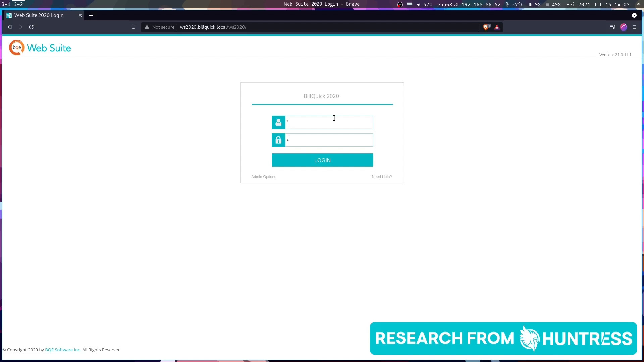
Task: Click the 'Not secure' warning indicator
Action: pyautogui.click(x=160, y=27)
